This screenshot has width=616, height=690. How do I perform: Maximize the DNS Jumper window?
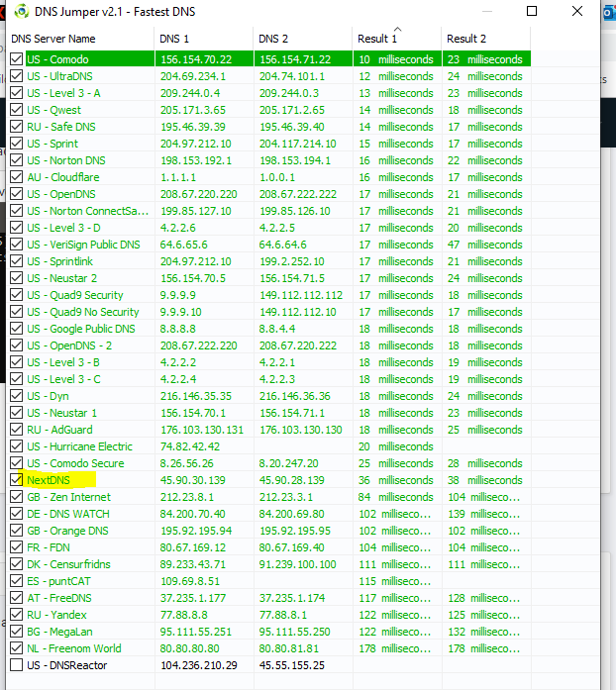click(x=532, y=11)
